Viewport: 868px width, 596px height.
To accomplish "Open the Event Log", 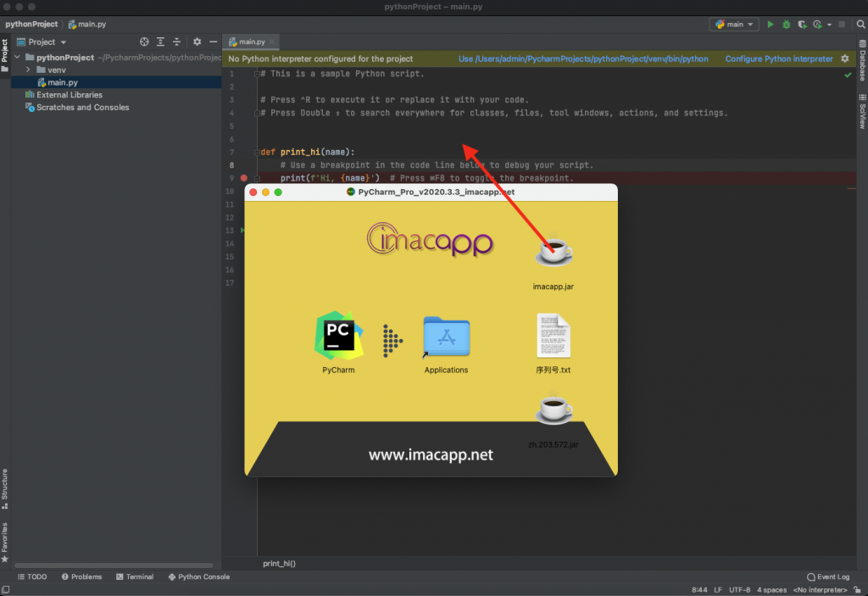I will 828,577.
